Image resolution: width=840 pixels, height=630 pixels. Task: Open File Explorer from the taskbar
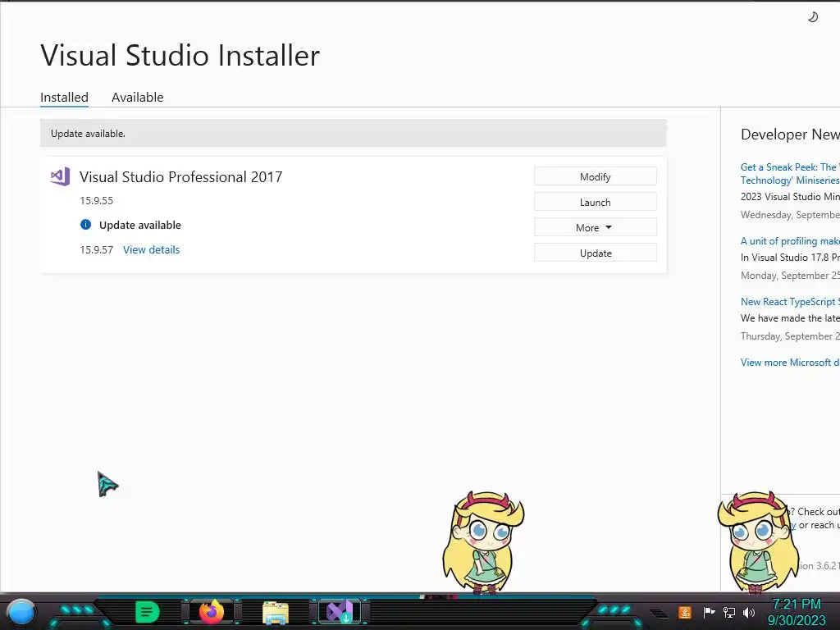tap(276, 613)
